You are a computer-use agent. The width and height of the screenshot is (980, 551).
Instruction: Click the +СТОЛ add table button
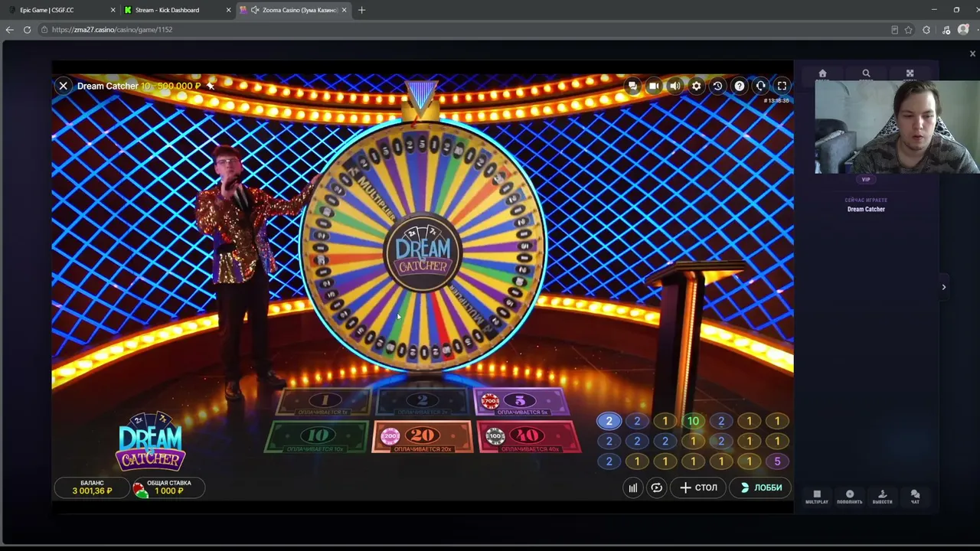click(697, 487)
